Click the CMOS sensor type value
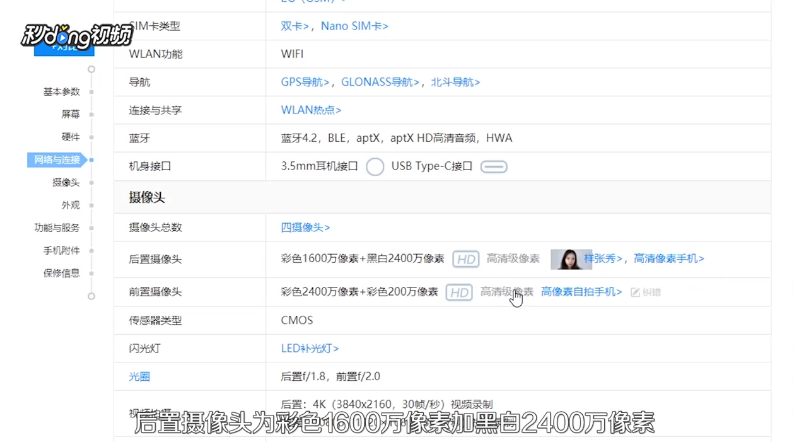This screenshot has height=442, width=794. tap(297, 320)
